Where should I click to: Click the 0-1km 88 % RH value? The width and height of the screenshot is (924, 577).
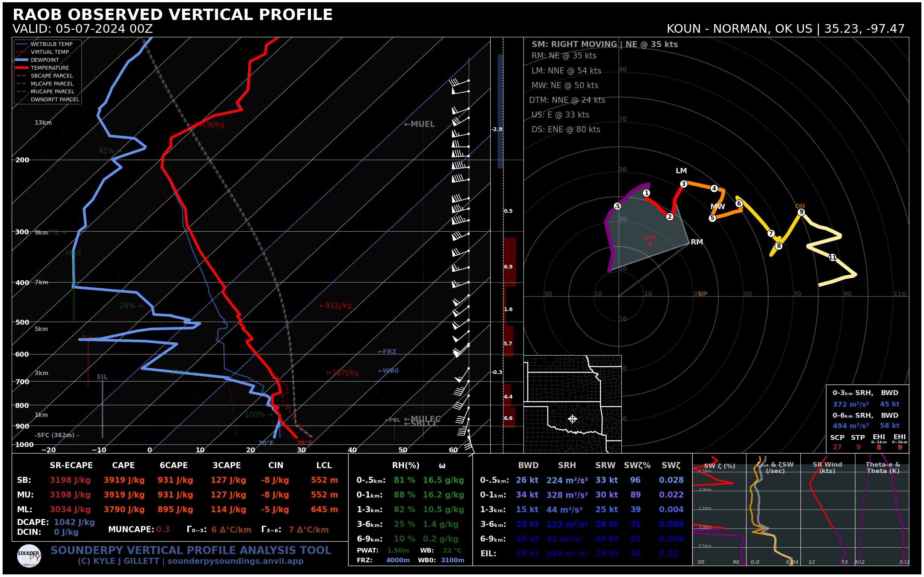pyautogui.click(x=404, y=495)
